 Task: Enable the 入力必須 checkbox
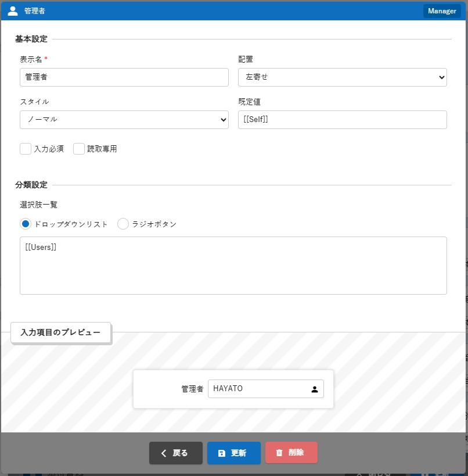click(26, 149)
